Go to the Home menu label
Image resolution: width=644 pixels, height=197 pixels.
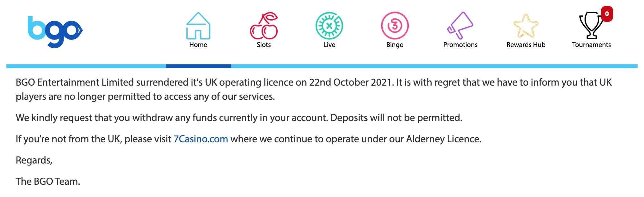coord(198,45)
